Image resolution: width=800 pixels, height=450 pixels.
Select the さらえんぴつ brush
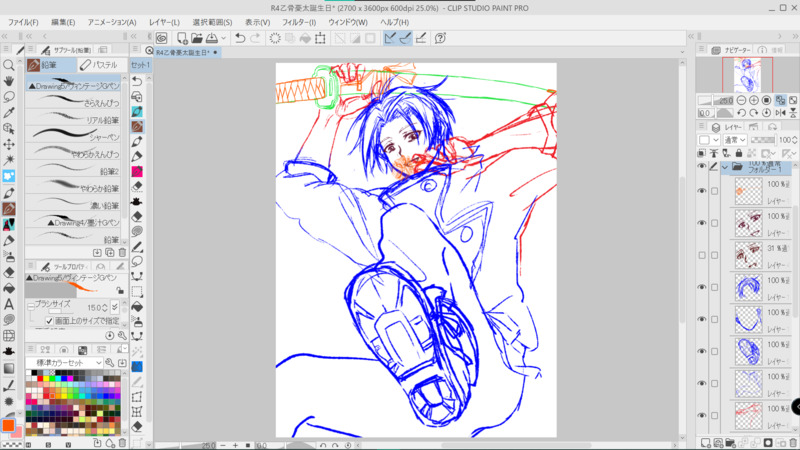73,102
